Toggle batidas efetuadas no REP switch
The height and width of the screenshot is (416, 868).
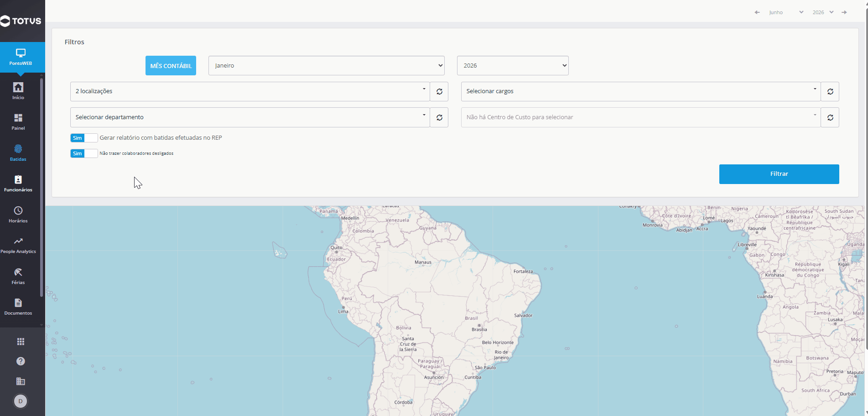coord(84,138)
